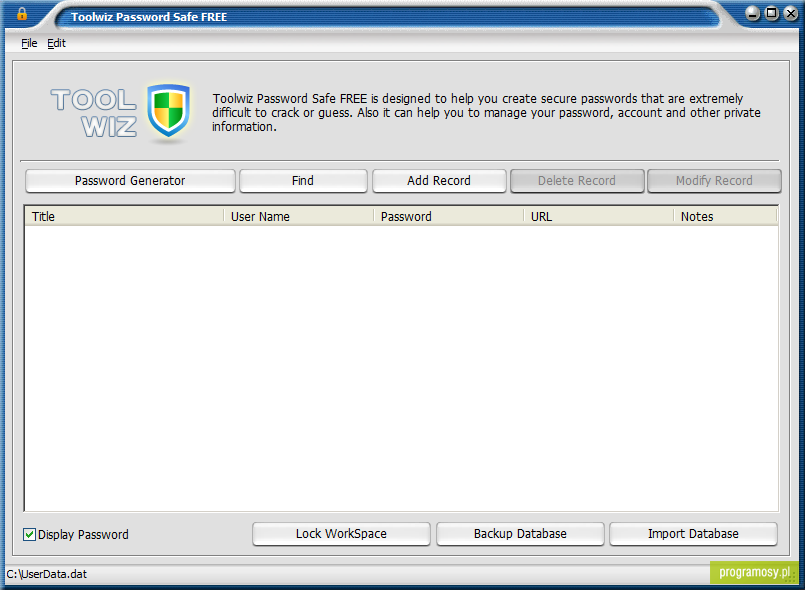The height and width of the screenshot is (590, 805).
Task: Close the Toolwiz Password Safe window
Action: (791, 14)
